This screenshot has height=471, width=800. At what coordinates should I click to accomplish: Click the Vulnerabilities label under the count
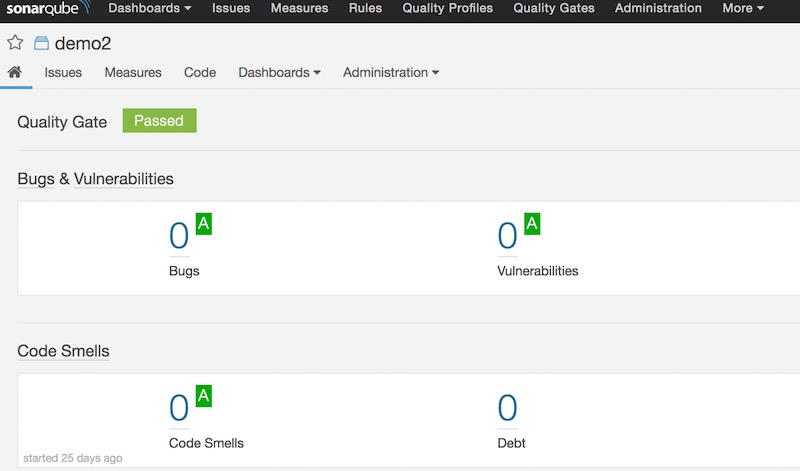[x=538, y=271]
